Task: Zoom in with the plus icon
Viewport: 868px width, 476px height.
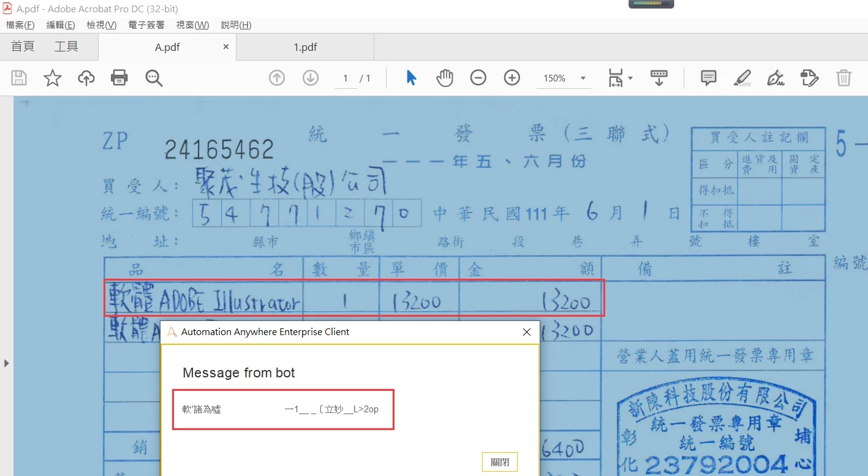Action: coord(512,78)
